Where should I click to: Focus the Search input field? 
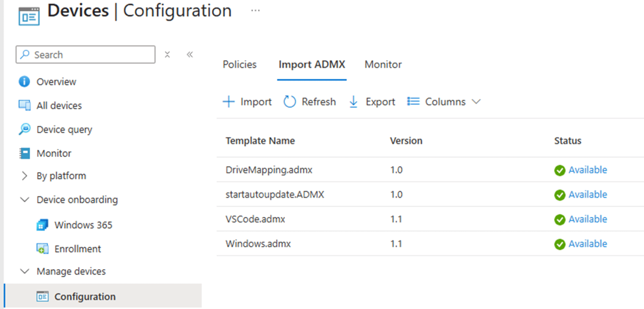(x=86, y=54)
